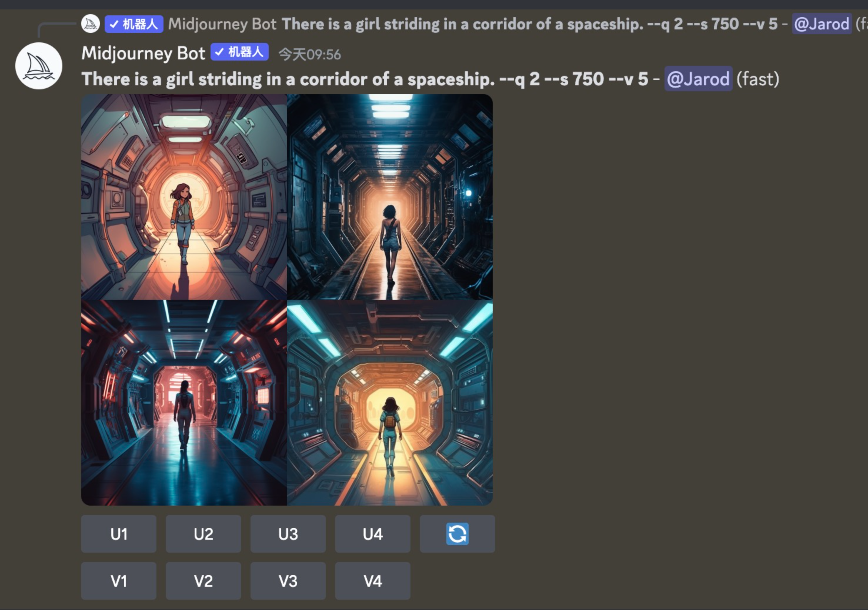The height and width of the screenshot is (610, 868).
Task: Click the small sailboat avatar in reply preview
Action: tap(90, 24)
